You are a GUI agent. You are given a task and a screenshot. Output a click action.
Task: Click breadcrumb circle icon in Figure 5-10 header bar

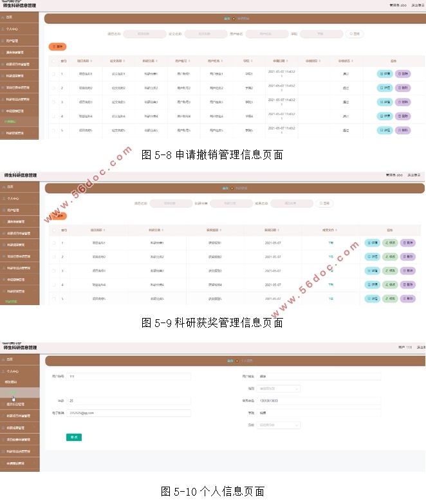(237, 360)
